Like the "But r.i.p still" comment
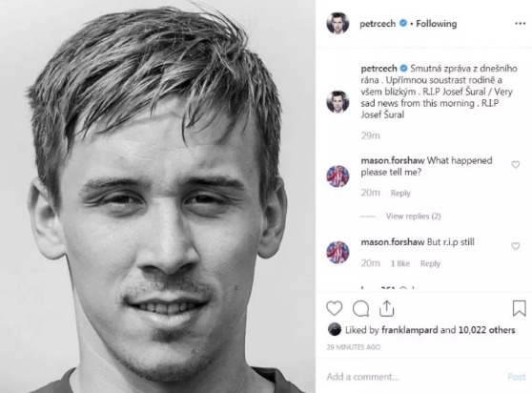This screenshot has height=393, width=532. click(x=516, y=246)
